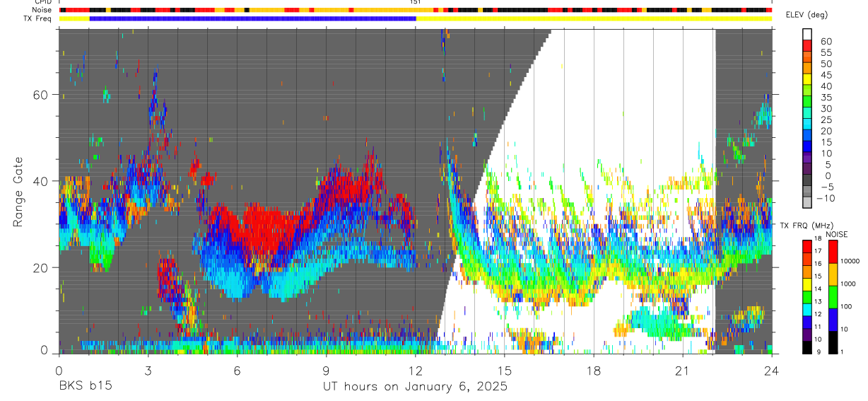This screenshot has height=401, width=868.
Task: Click the '60' tick on Range Gate axis
Action: (x=42, y=95)
